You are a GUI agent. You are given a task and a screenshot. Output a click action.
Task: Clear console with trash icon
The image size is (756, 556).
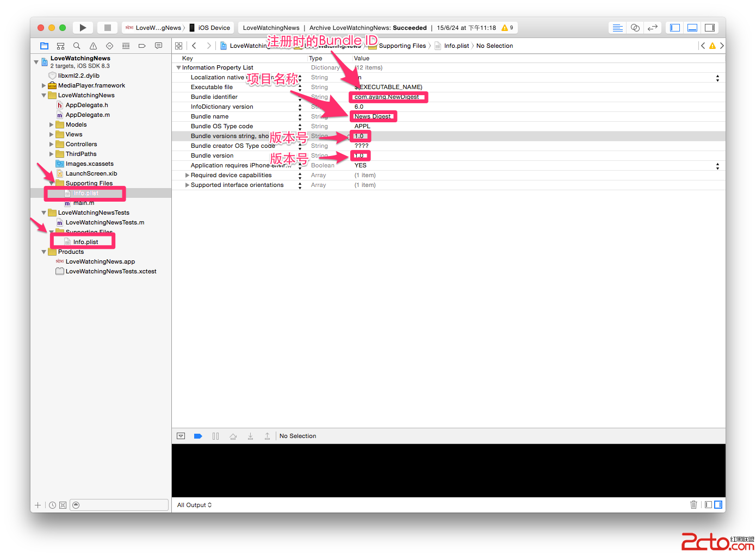tap(693, 505)
